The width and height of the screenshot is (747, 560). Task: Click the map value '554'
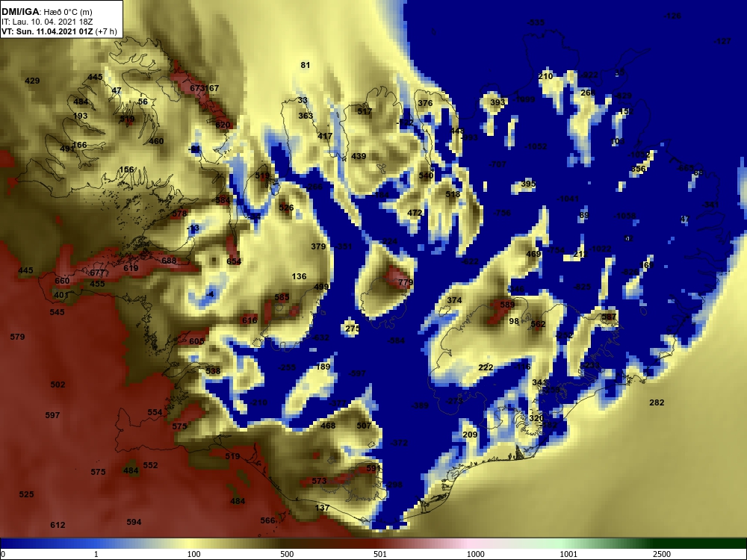pos(155,412)
